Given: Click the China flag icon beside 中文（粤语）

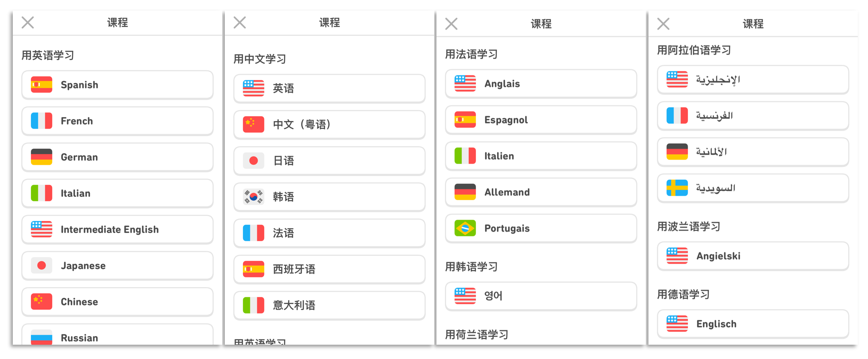Looking at the screenshot, I should coord(253,124).
